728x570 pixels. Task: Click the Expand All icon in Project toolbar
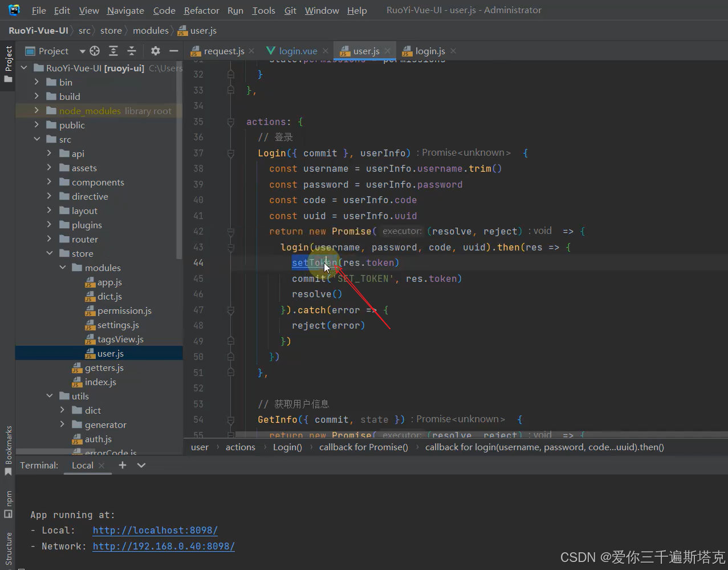coord(113,51)
